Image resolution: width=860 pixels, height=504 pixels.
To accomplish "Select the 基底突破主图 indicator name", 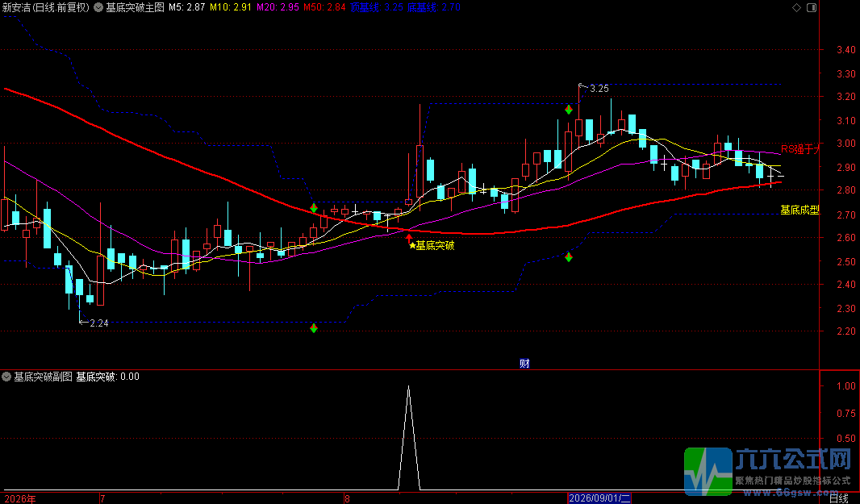I will click(135, 8).
